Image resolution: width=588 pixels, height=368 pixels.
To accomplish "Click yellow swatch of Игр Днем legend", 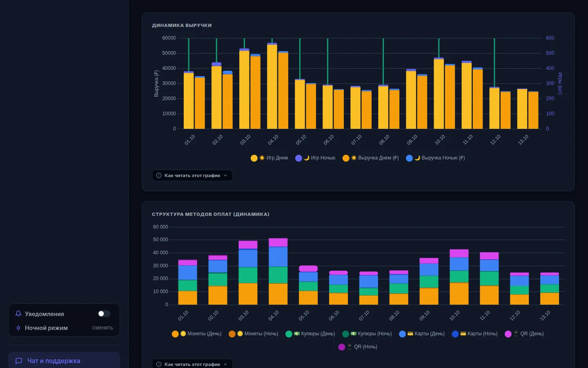I will (254, 158).
